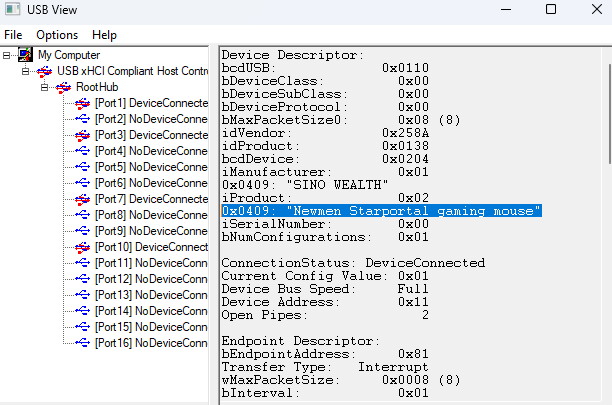Click the Device Bus Speed Full line
Viewport: 612px width, 405px height.
[x=325, y=289]
